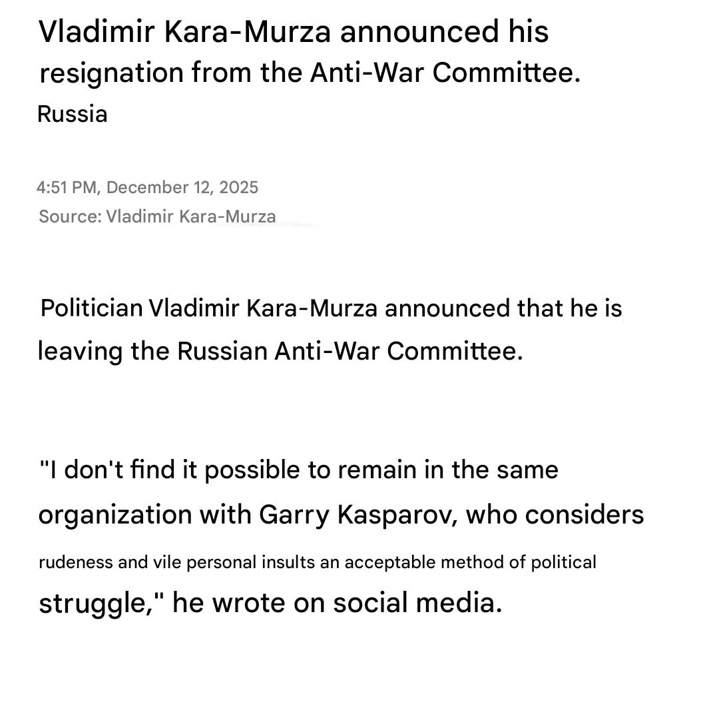Click the December 12, 2025 date

182,187
